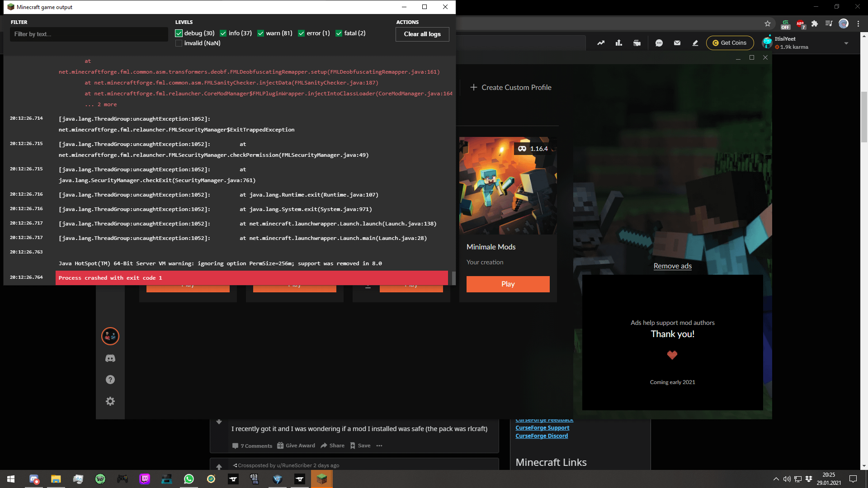This screenshot has width=868, height=488.
Task: Open the volume control in system tray
Action: click(787, 479)
